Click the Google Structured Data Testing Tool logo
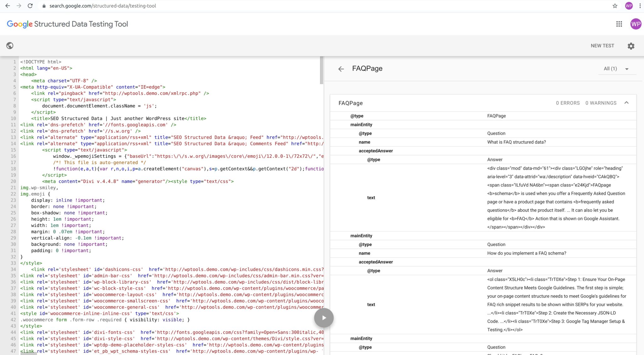 pyautogui.click(x=67, y=24)
